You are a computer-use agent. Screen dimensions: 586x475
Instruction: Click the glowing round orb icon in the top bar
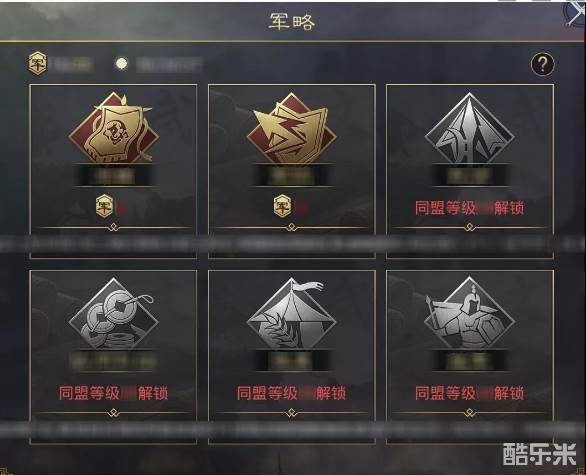tap(121, 64)
